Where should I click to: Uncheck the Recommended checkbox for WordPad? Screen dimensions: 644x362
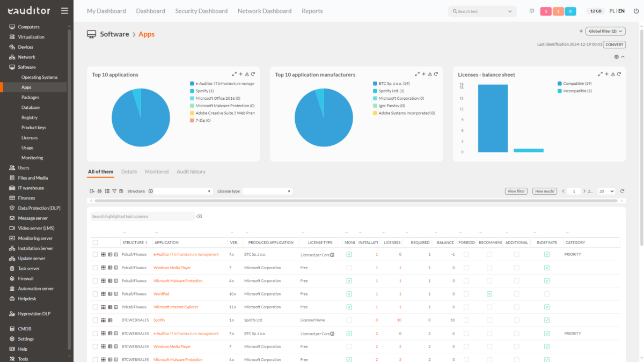[x=489, y=294]
